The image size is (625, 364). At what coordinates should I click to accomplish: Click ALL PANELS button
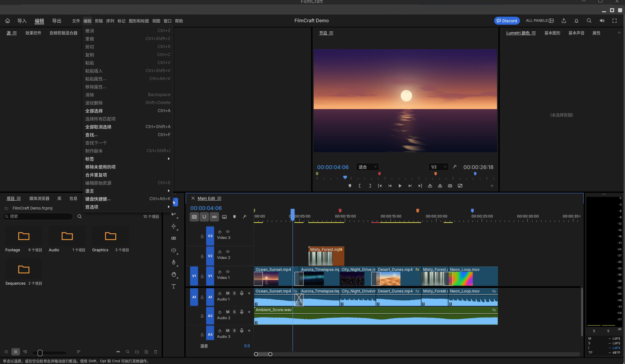(x=540, y=21)
